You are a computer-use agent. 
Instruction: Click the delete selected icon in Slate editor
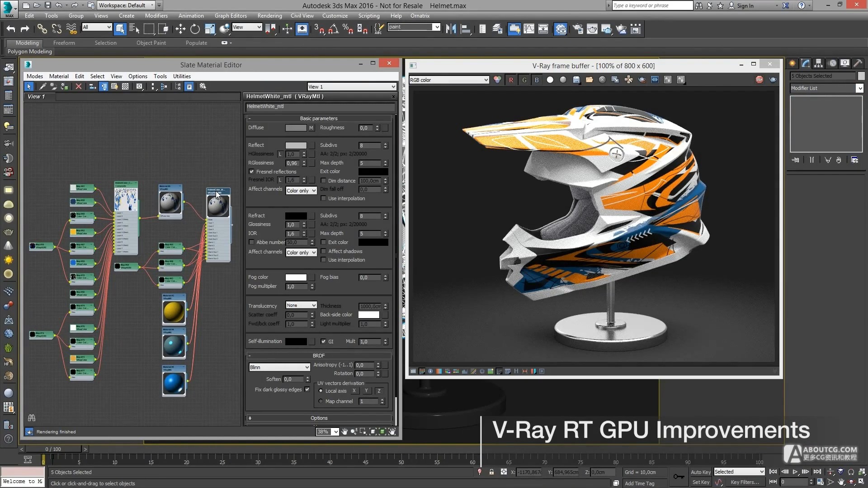[x=78, y=86]
